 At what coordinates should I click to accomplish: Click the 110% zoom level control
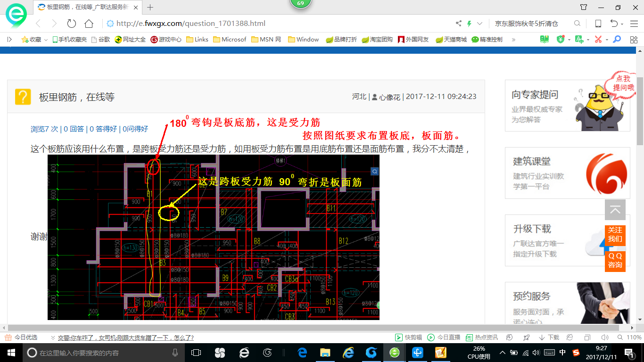tap(629, 337)
